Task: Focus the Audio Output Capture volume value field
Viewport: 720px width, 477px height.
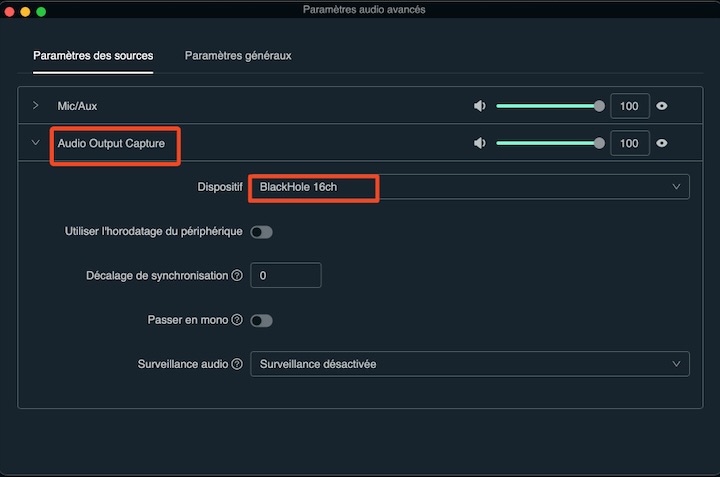Action: [x=629, y=144]
